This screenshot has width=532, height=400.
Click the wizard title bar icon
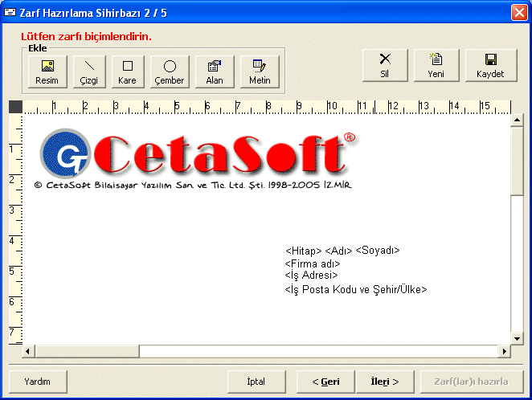pyautogui.click(x=10, y=12)
